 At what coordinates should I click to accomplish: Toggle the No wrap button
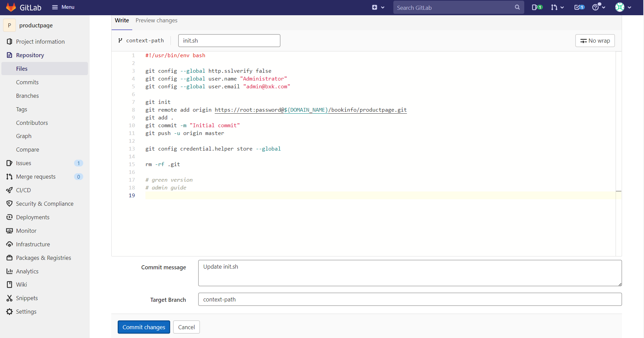click(x=595, y=41)
